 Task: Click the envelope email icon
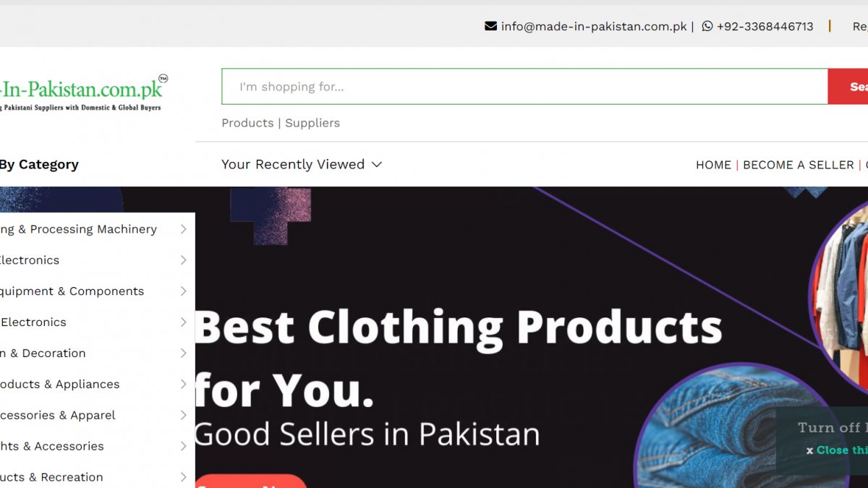(490, 26)
